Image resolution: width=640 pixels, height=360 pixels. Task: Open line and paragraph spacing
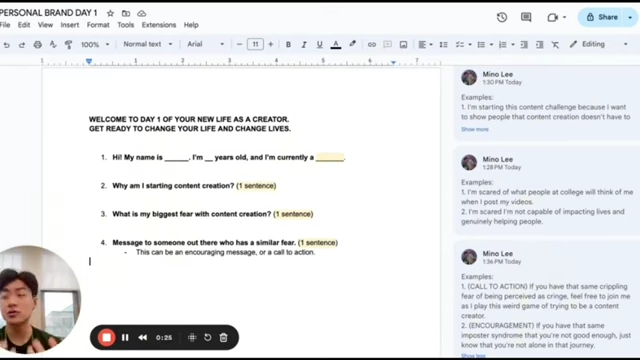click(x=443, y=44)
